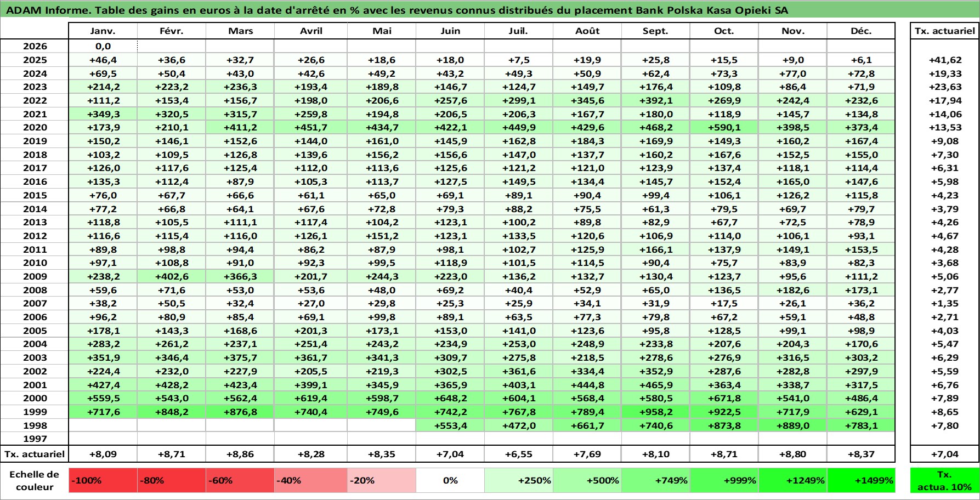Click the Echelle de couleur label
Viewport: 980px width, 500px height.
(35, 480)
